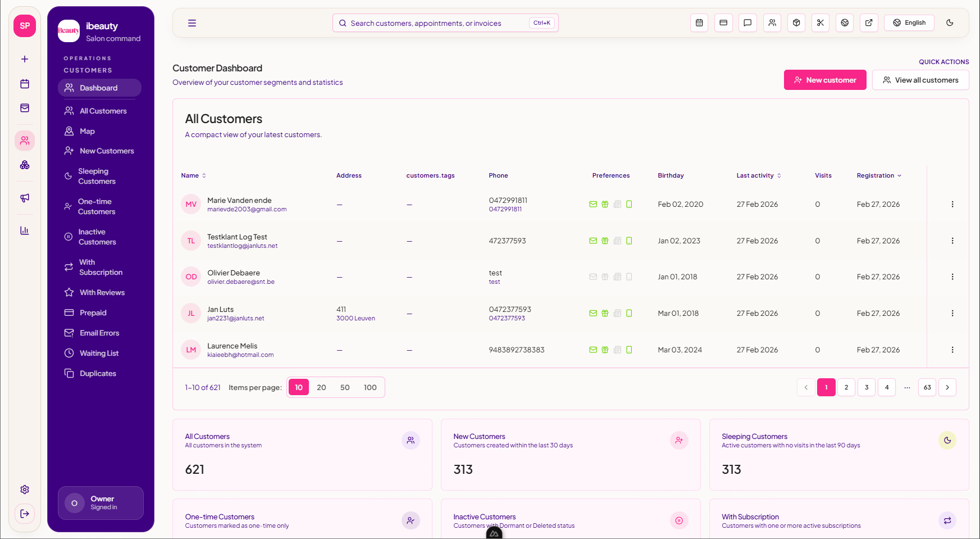
Task: Open the calendar icon in the top toolbar
Action: [x=699, y=22]
